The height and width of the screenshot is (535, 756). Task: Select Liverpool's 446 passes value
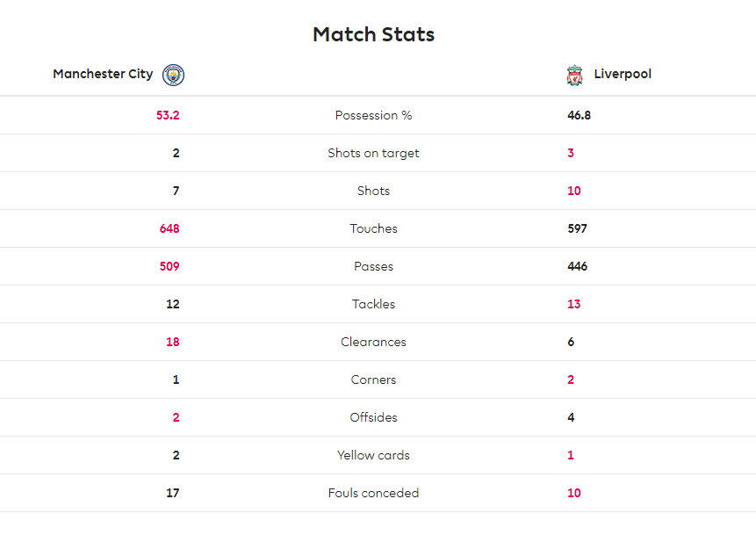[x=577, y=266]
